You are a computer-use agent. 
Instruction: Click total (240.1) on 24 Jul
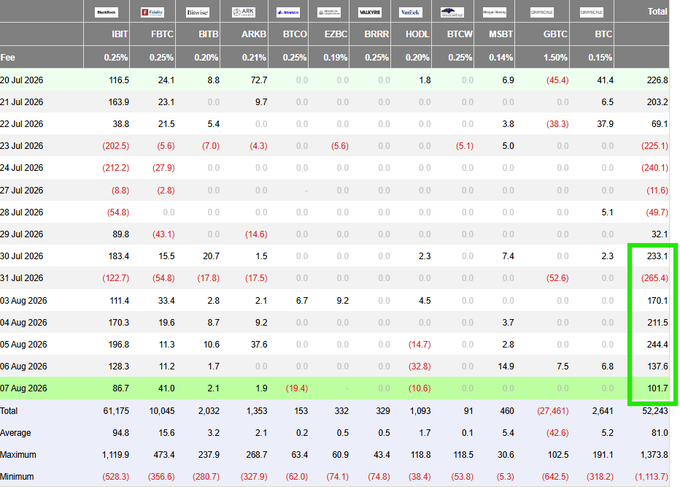tap(655, 168)
